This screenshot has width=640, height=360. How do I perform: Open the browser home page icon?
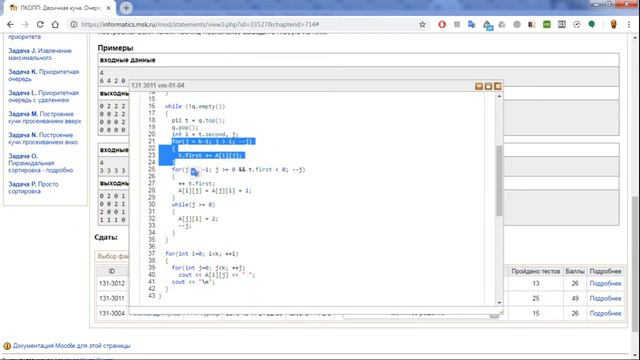click(55, 24)
